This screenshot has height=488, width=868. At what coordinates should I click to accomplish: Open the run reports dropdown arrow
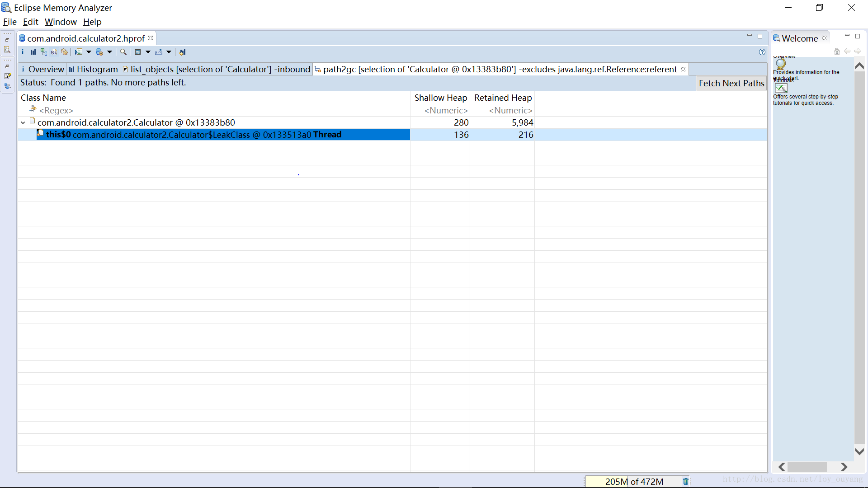(89, 52)
